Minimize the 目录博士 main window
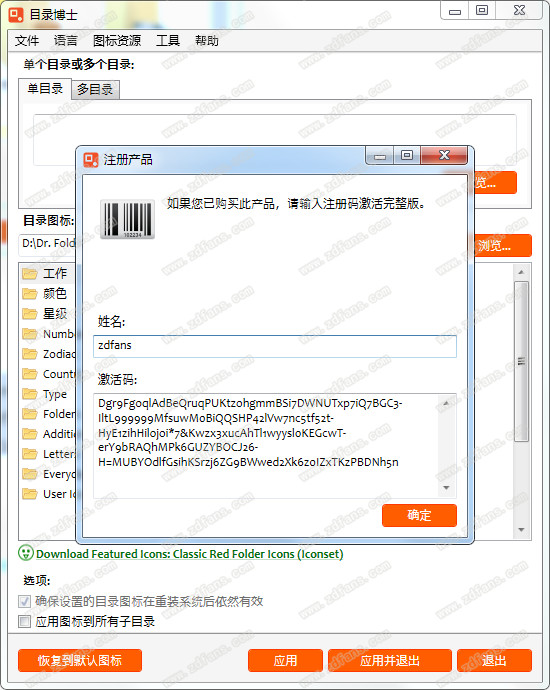 click(x=455, y=11)
